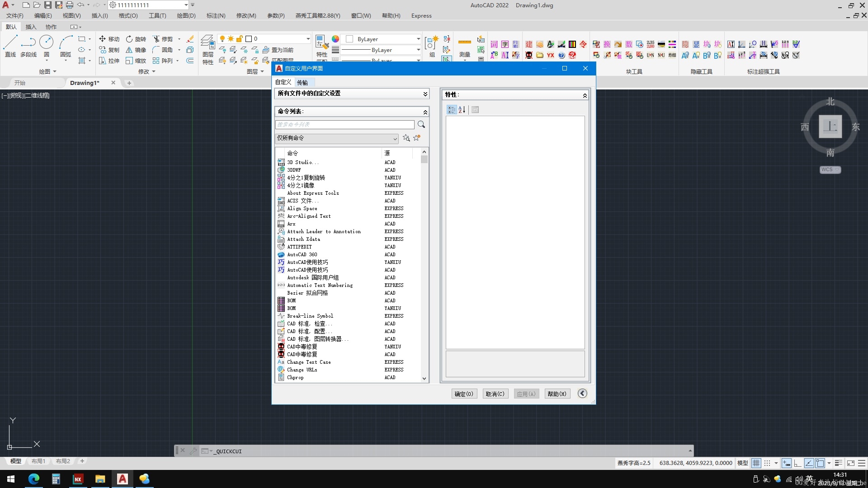Click the 取消(C) button

[495, 394]
